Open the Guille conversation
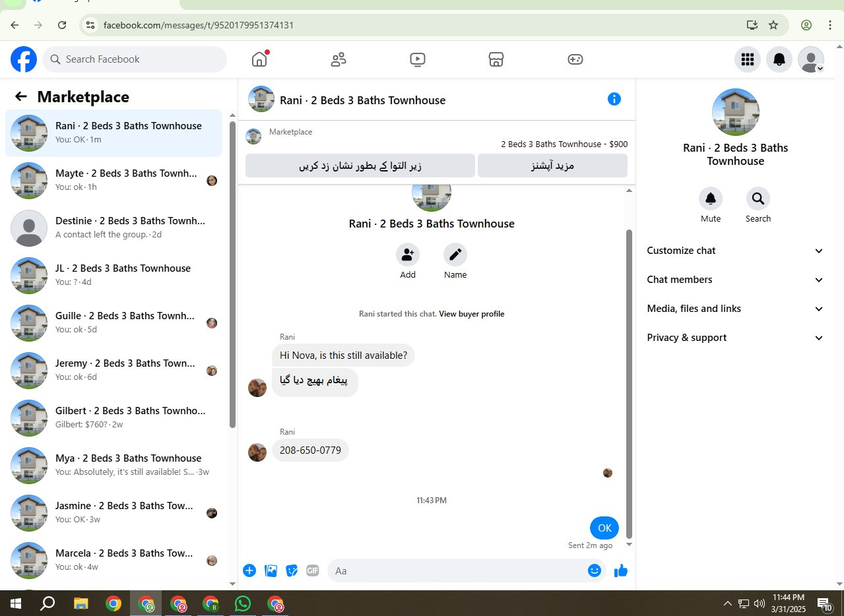This screenshot has width=844, height=616. tap(114, 323)
